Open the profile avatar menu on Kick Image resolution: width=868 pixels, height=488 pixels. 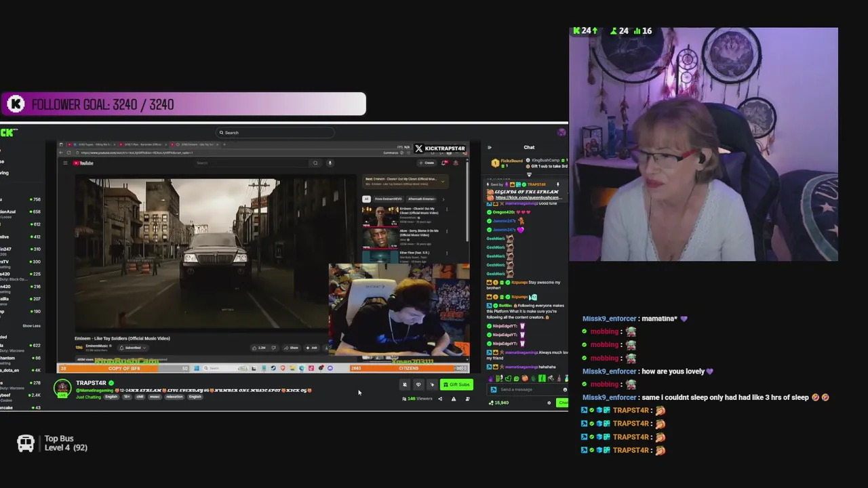pos(561,133)
